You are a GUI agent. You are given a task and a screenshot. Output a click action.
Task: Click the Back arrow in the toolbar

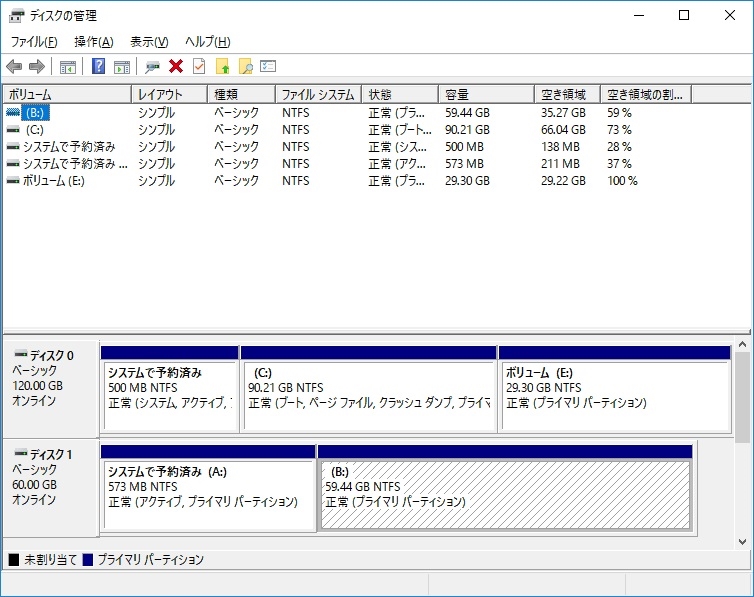[14, 67]
